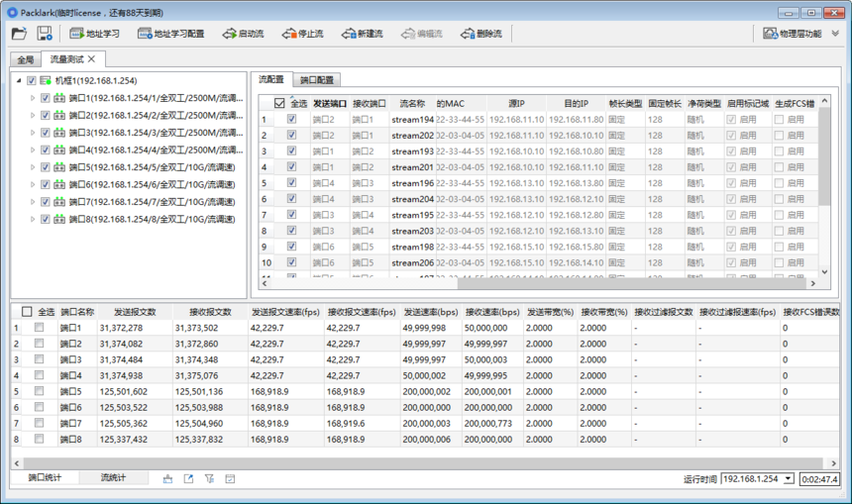Check the 端口3 row checkbox in statistics table
This screenshot has height=504, width=852.
(x=39, y=359)
